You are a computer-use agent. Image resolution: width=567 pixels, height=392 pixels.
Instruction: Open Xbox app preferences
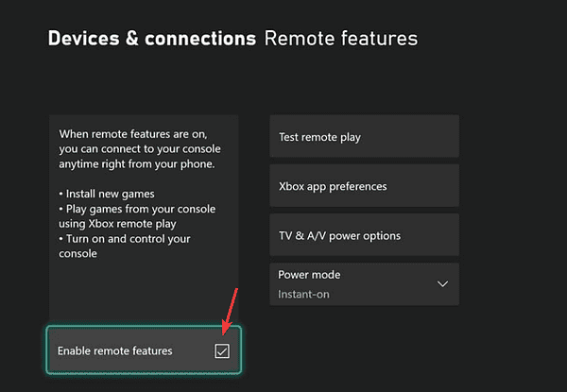(364, 187)
